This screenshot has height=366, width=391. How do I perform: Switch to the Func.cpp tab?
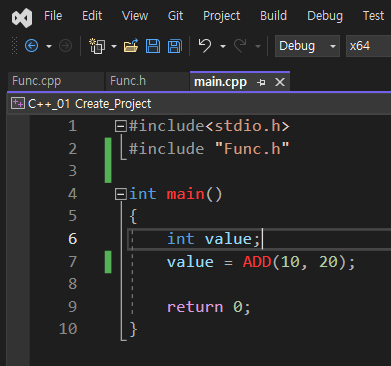(56, 81)
